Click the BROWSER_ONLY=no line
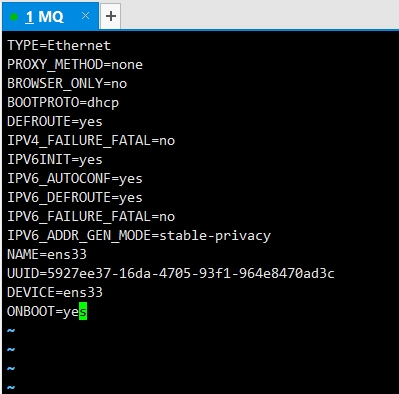The image size is (399, 394). click(x=67, y=83)
